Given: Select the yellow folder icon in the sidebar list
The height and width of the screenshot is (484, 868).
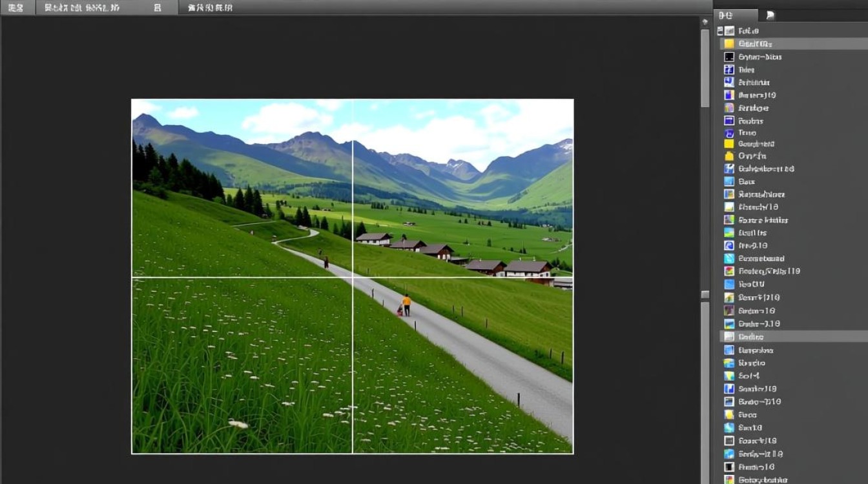Looking at the screenshot, I should click(x=728, y=156).
